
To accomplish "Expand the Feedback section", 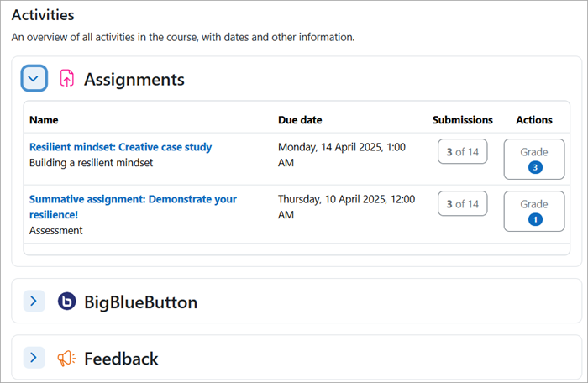I will pyautogui.click(x=34, y=358).
